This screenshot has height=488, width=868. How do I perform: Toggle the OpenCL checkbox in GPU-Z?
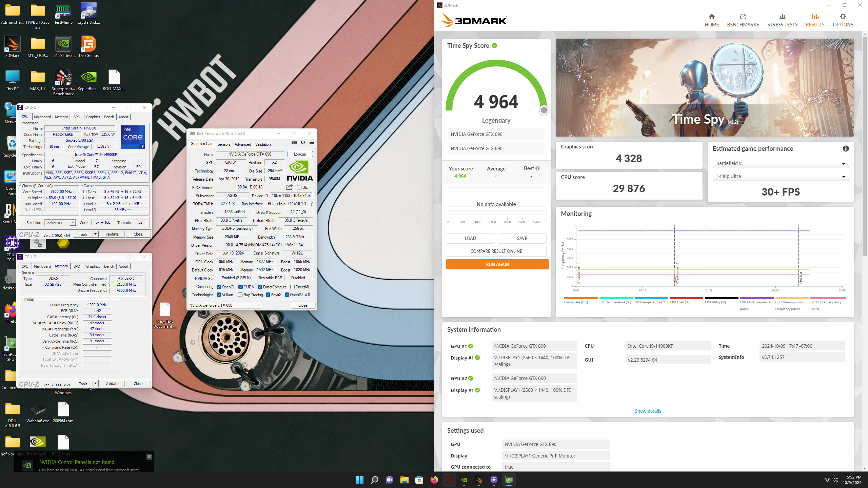[x=219, y=287]
